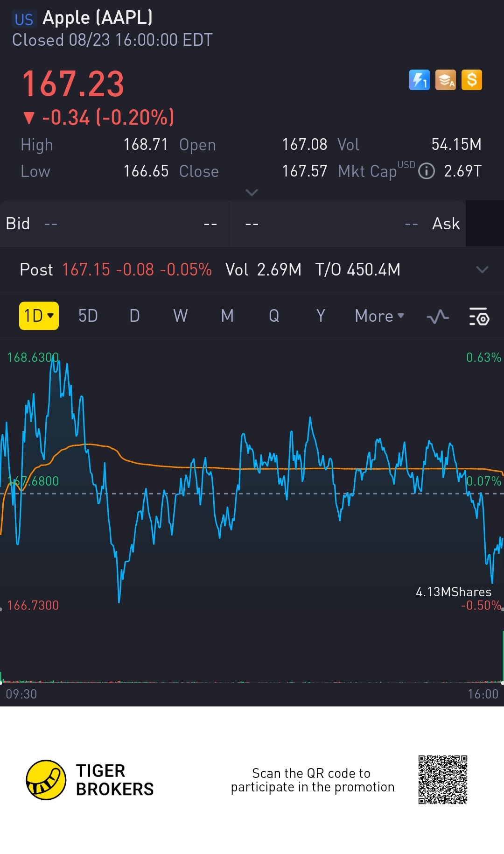Tap the blue lightning bolt icon
The image size is (504, 854).
419,80
